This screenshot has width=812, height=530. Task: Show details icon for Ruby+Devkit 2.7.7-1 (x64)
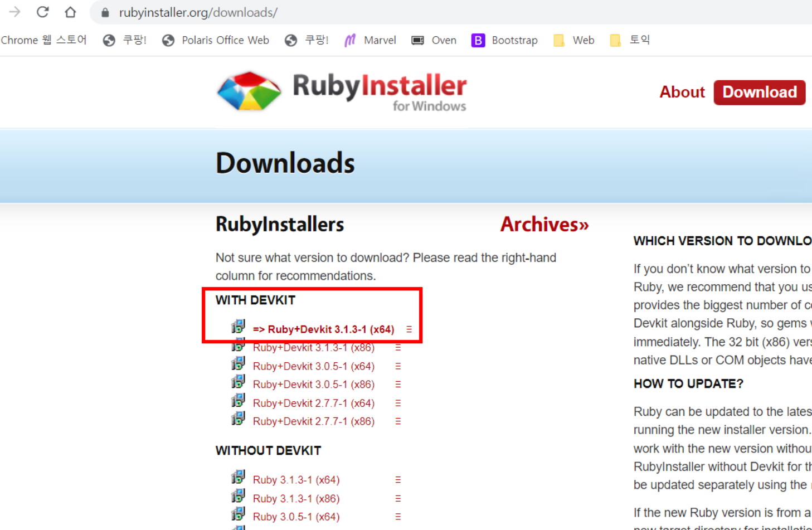(x=398, y=403)
